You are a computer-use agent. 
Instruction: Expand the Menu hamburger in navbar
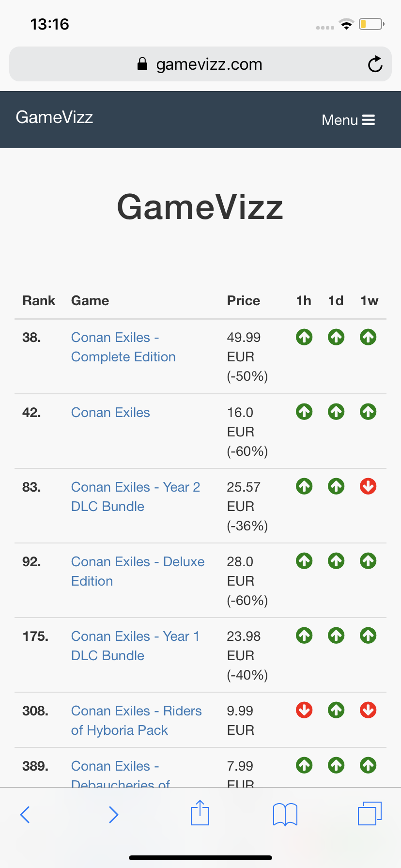click(349, 120)
